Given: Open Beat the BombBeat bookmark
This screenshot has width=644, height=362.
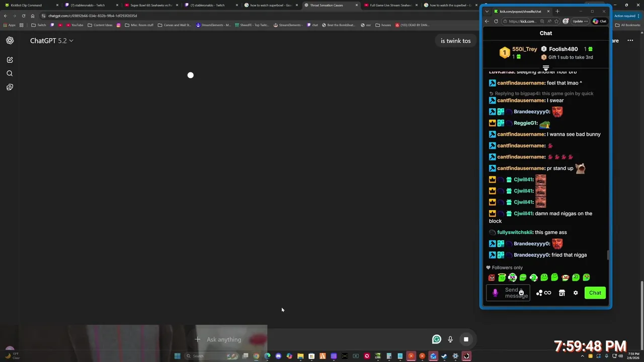Looking at the screenshot, I should (x=338, y=25).
